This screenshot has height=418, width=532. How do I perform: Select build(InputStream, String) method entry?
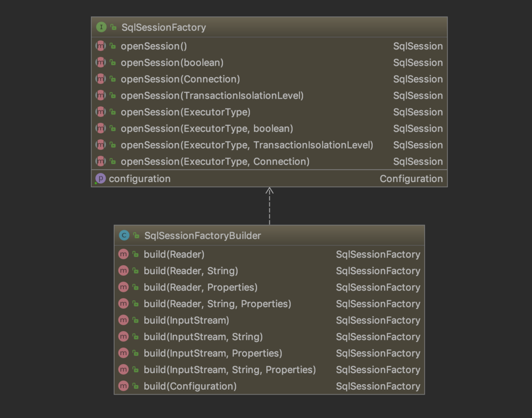[x=203, y=337]
